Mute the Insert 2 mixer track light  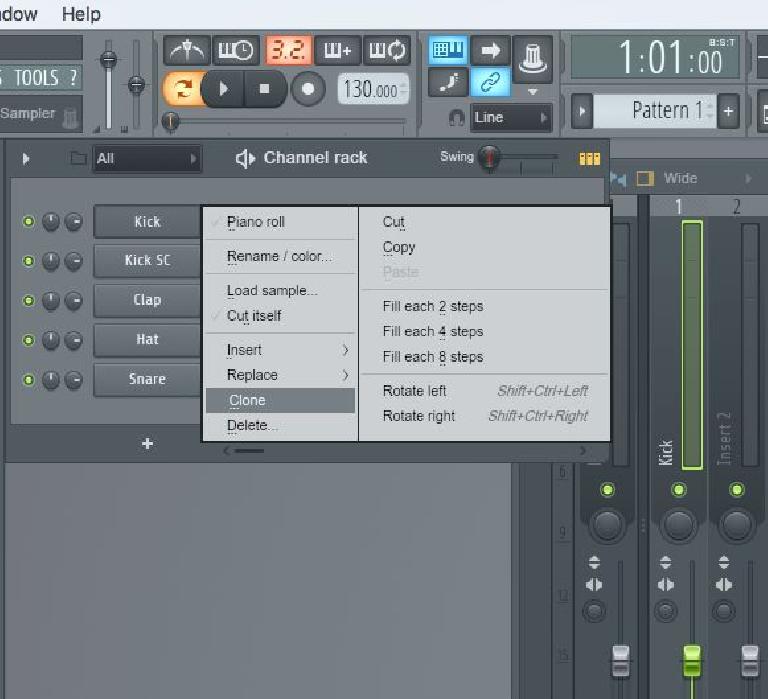pyautogui.click(x=736, y=489)
